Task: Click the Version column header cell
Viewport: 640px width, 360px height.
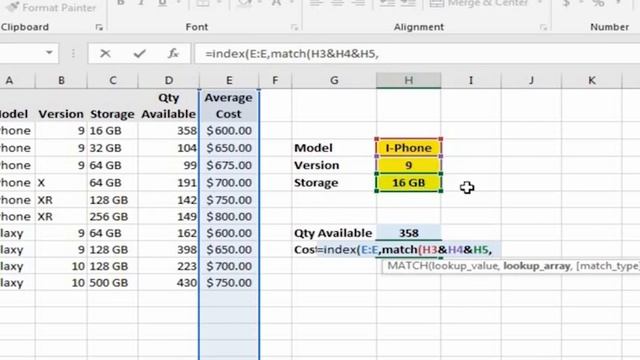Action: (x=61, y=114)
